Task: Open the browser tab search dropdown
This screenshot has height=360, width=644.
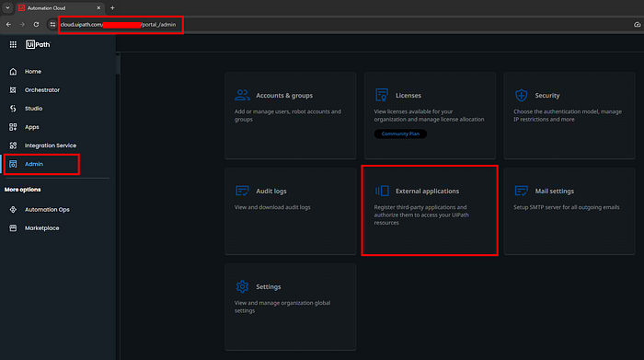Action: [7, 7]
